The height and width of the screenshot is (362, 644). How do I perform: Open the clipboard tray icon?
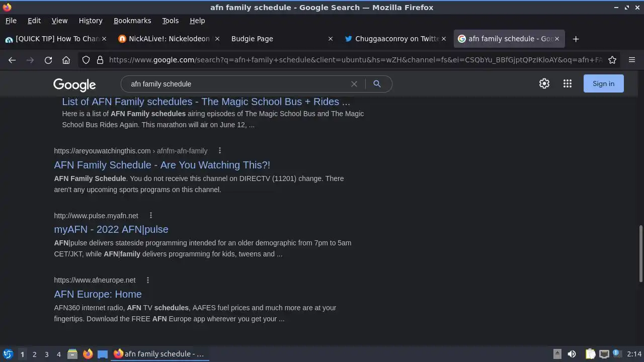[x=590, y=354]
